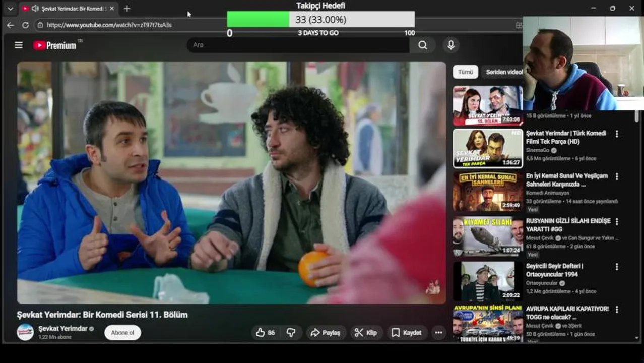Screen dimensions: 644x363
Task: Open options for RUSYANIN GİZLİ SİLAHI video
Action: point(617,222)
